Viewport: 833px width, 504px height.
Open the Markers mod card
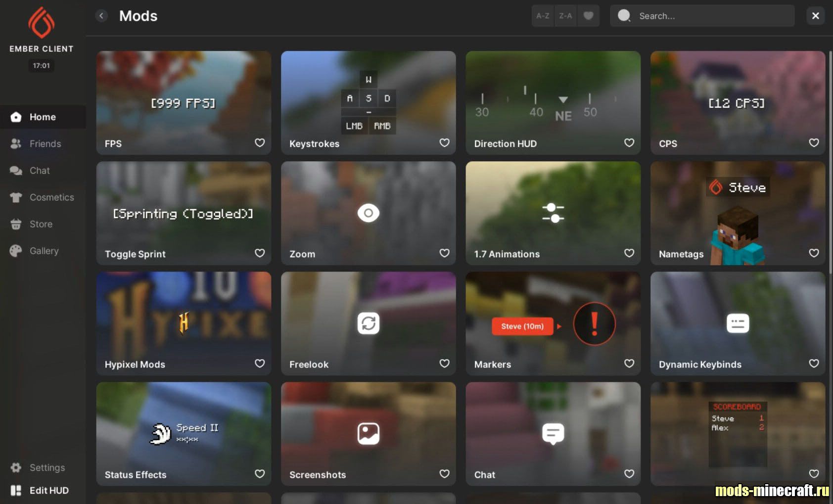coord(553,323)
